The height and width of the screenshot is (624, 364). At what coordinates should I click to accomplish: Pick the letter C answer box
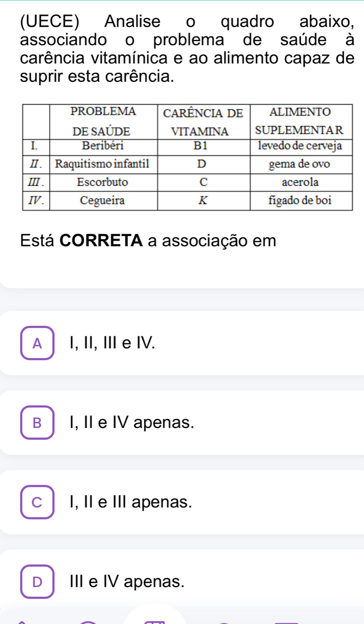(x=37, y=502)
